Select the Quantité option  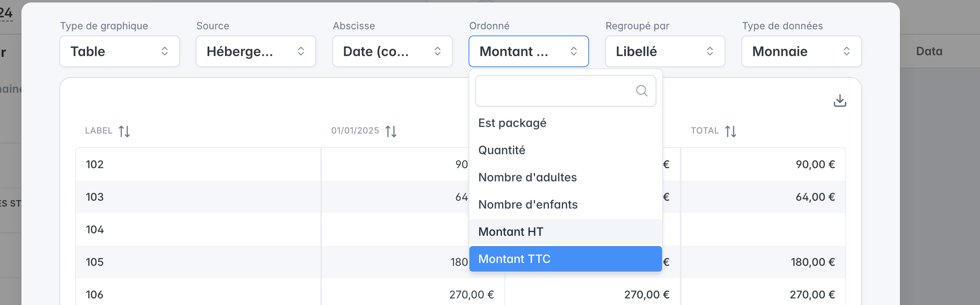click(x=566, y=150)
